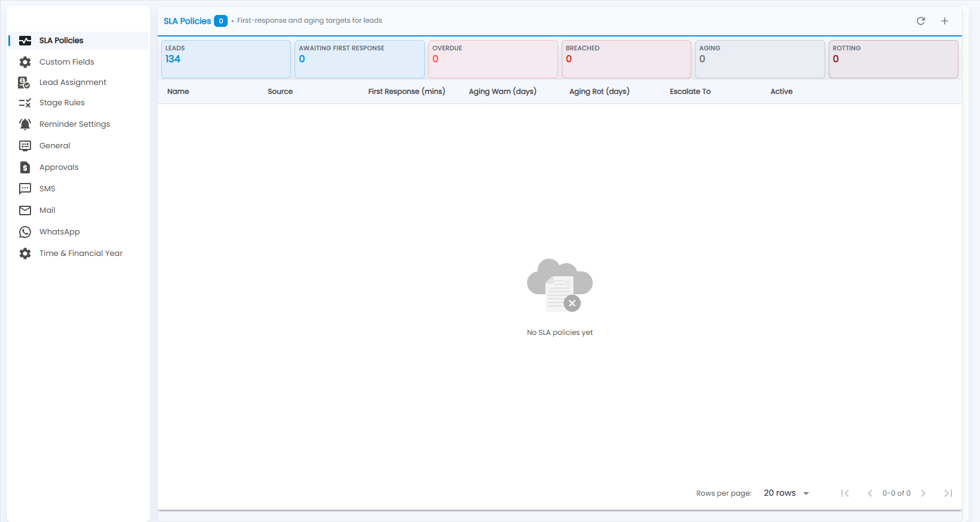
Task: Go to next page of results
Action: pos(923,493)
